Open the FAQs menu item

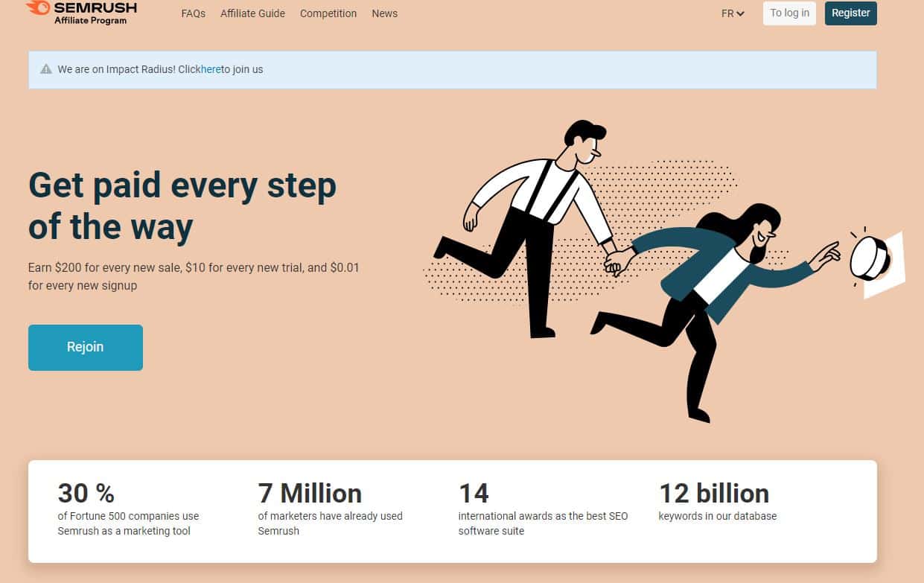coord(193,13)
